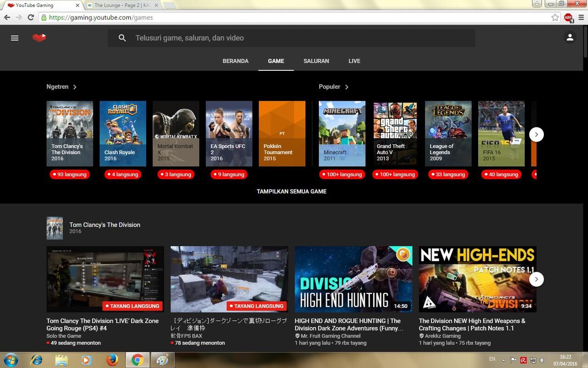The image size is (588, 368).
Task: Play the Japanese live stream thumbnail
Action: pos(229,279)
